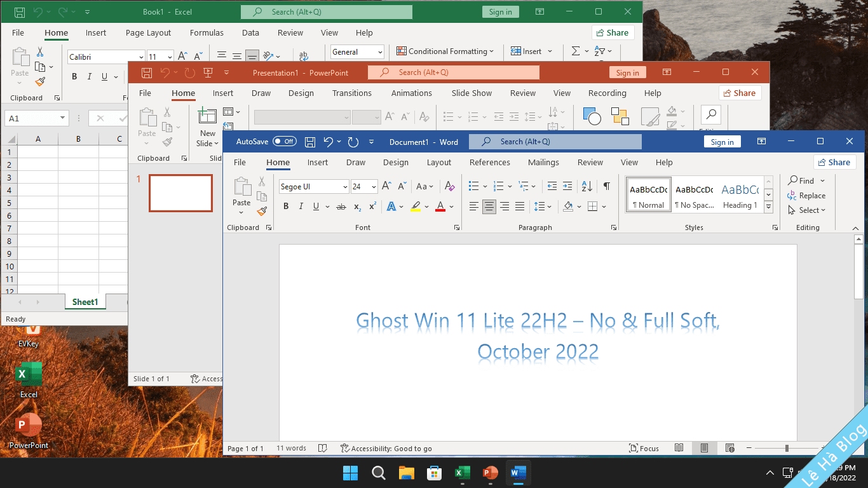Toggle Bold in Excel ribbon
868x488 pixels.
coord(74,76)
